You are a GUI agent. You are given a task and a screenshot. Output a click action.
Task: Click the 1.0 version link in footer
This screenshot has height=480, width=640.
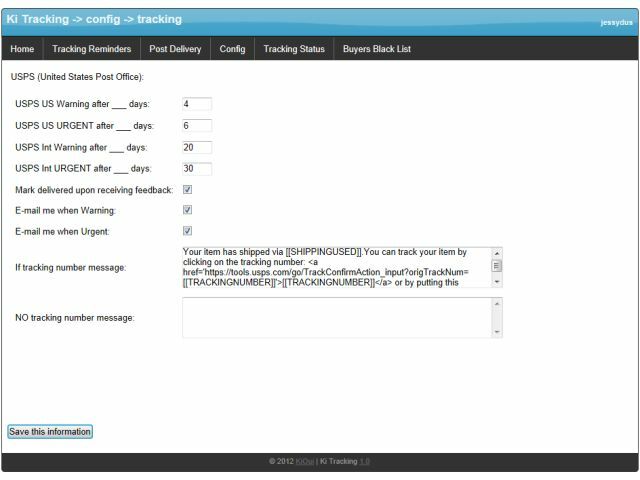[x=365, y=462]
